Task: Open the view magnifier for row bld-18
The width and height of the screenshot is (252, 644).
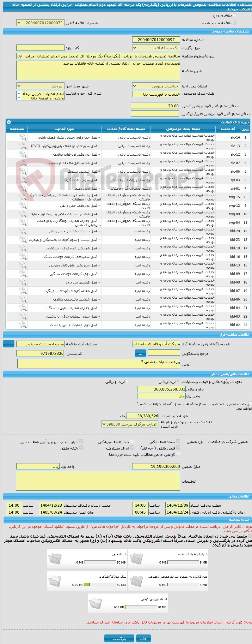Action: [x=22, y=248]
